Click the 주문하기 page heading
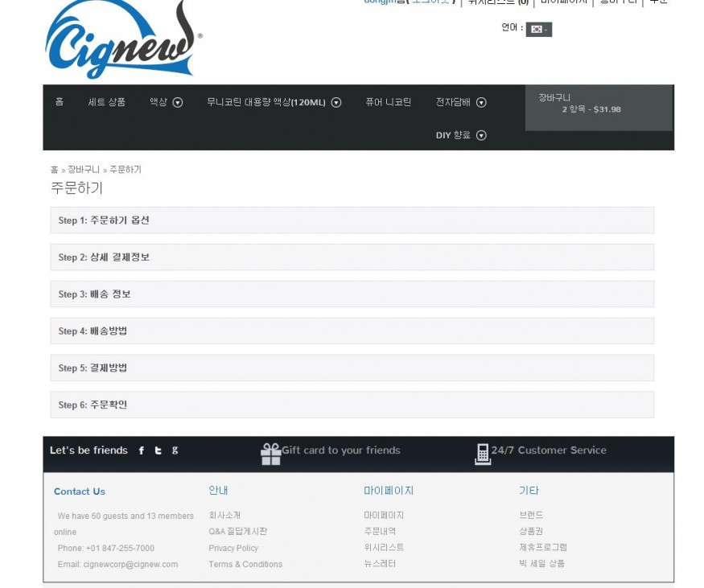704x588 pixels. point(76,187)
